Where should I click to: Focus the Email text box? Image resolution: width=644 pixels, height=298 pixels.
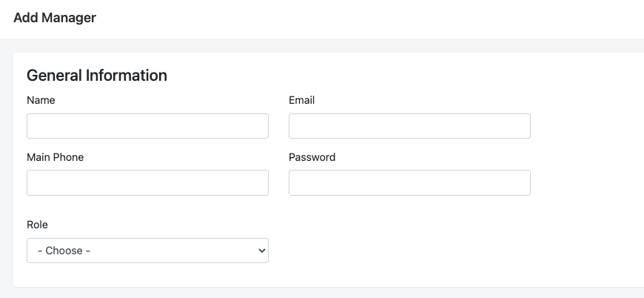[x=409, y=126]
